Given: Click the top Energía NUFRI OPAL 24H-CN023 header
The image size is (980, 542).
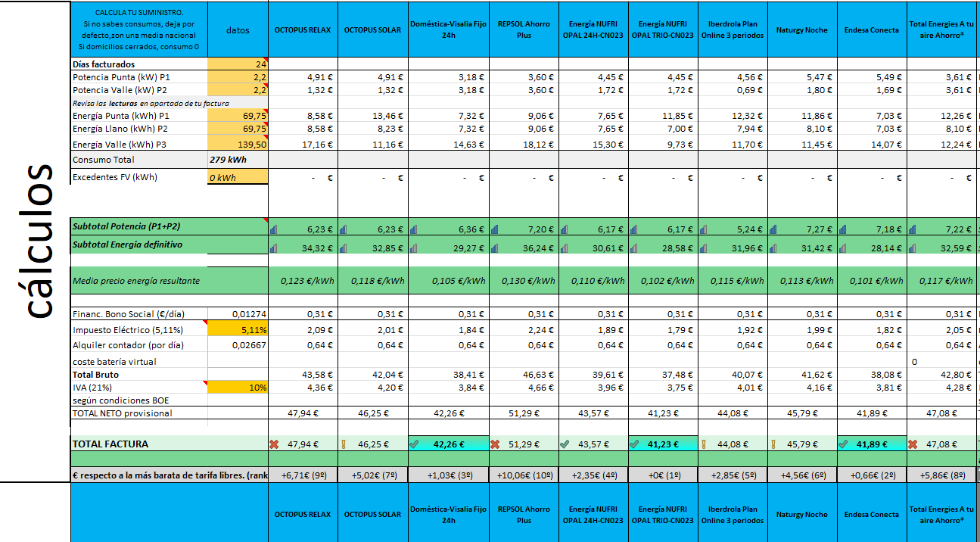Looking at the screenshot, I should pos(593,30).
